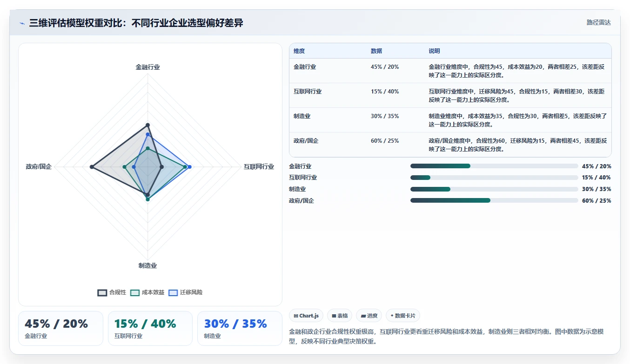Click 制造业 cell in the table

tap(302, 116)
